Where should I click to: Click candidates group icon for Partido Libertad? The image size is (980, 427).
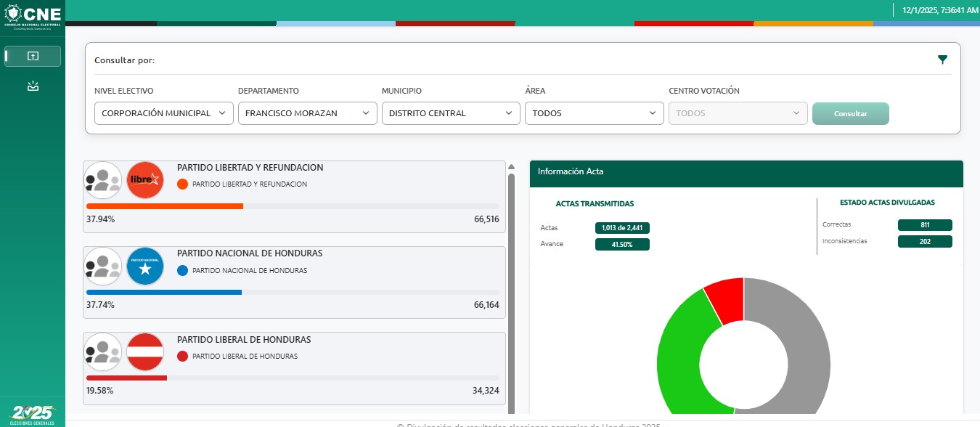coord(102,180)
